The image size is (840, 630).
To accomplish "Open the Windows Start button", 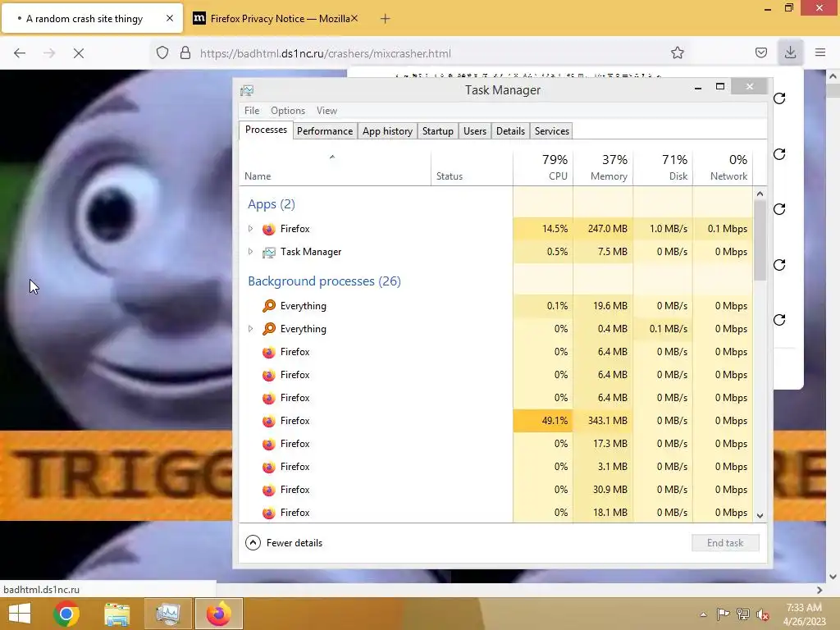I will coord(20,614).
